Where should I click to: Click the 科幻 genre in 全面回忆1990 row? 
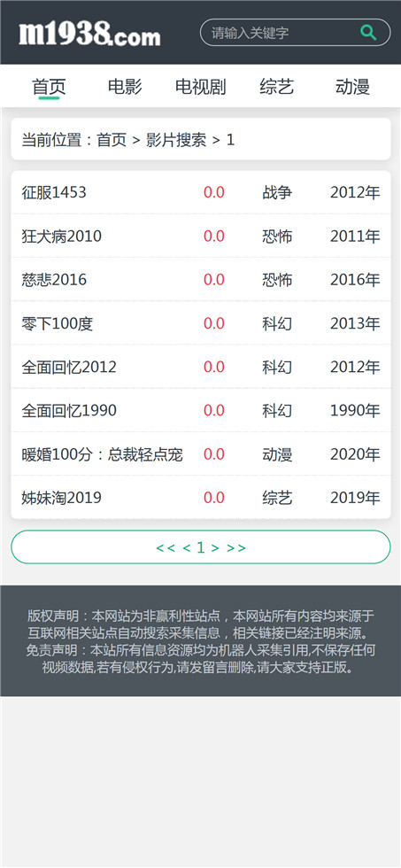point(277,410)
